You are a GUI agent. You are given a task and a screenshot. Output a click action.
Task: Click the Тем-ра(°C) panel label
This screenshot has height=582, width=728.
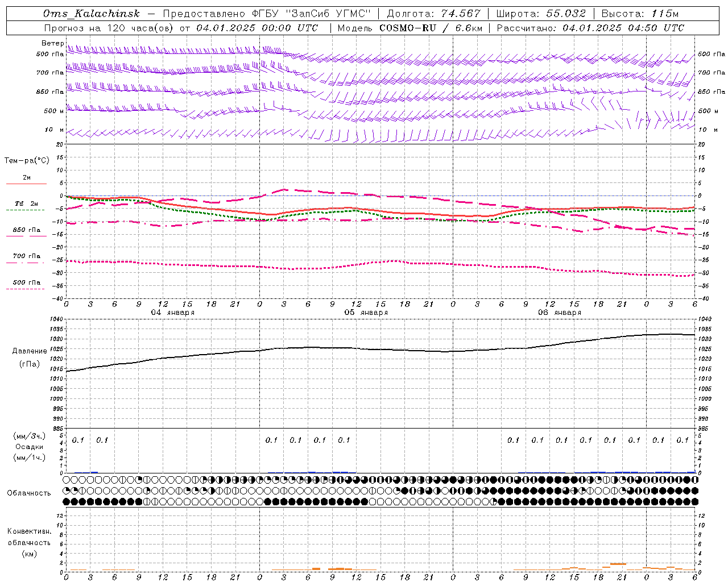27,160
